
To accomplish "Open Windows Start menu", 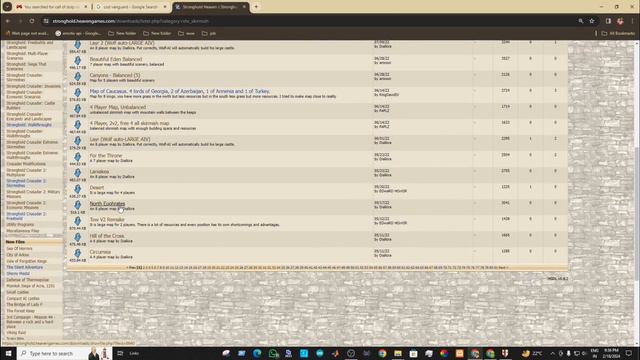I will pos(8,353).
